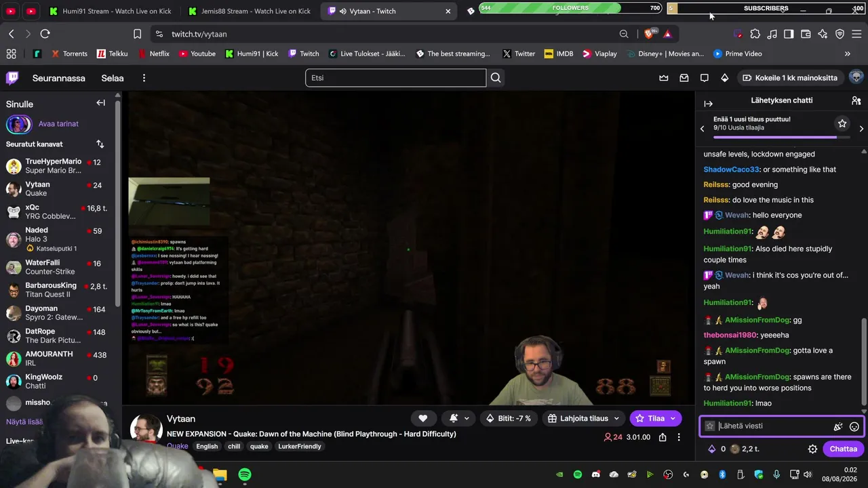Collapse the chat panel arrow
The height and width of the screenshot is (488, 868).
click(x=708, y=104)
